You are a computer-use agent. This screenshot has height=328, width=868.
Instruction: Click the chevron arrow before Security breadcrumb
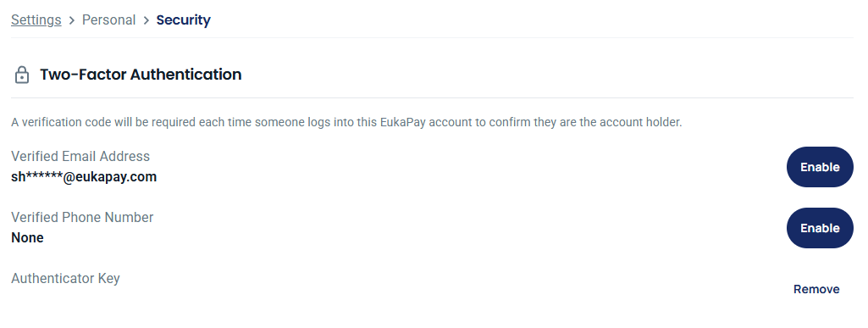[147, 20]
